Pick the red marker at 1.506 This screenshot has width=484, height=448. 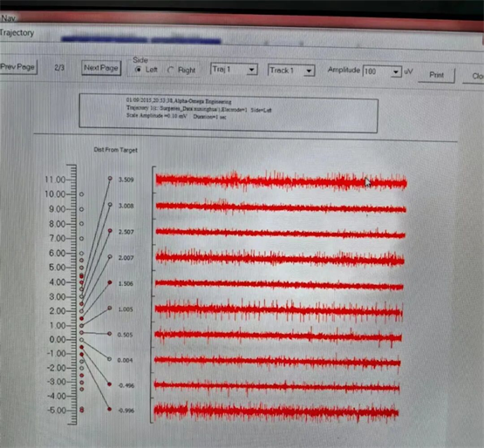(x=110, y=282)
